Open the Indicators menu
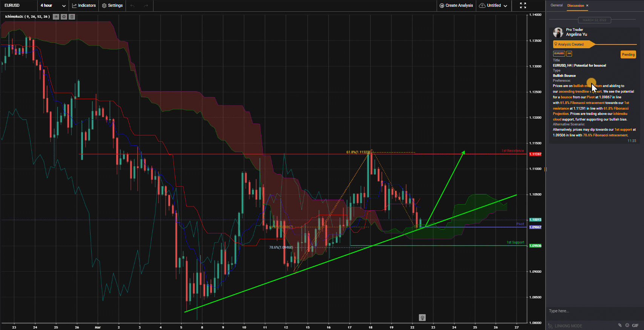Screen dimensions: 644x330 click(x=84, y=6)
